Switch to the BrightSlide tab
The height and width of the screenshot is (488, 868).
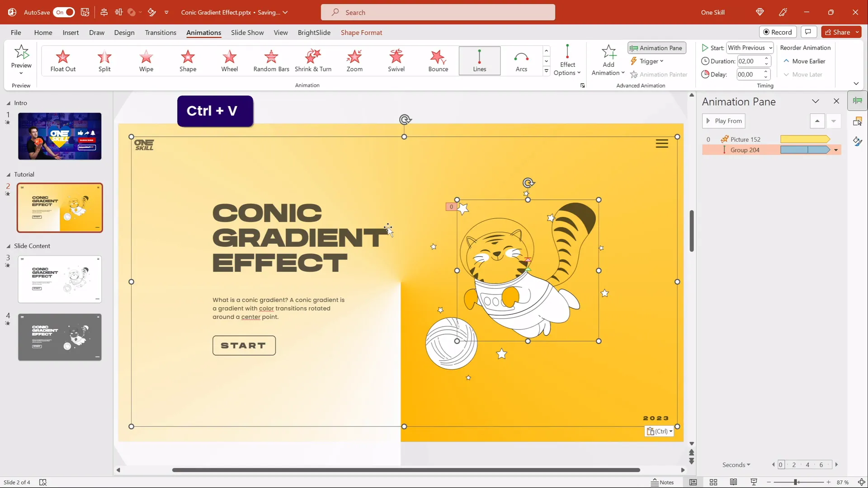314,32
